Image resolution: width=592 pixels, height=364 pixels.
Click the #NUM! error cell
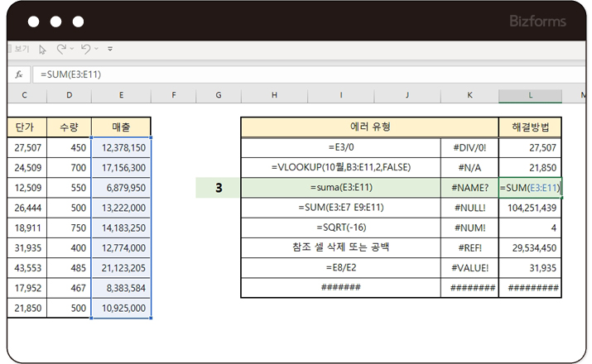pyautogui.click(x=469, y=227)
